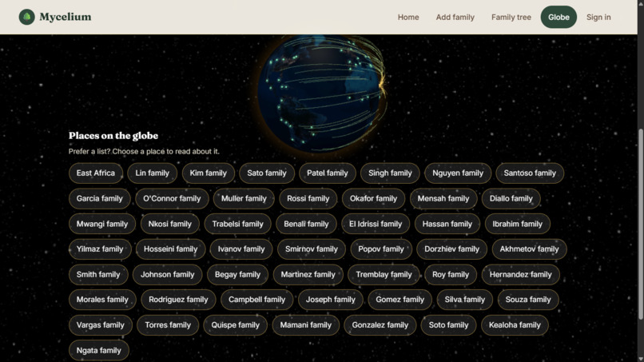Click Joseph family chip
The image size is (644, 362).
point(330,300)
